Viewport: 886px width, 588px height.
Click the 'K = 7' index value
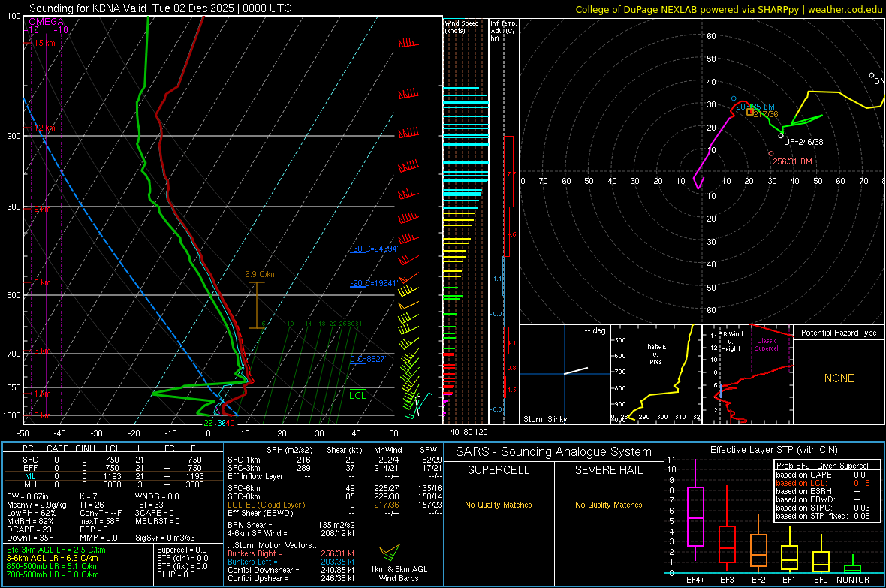coord(89,496)
